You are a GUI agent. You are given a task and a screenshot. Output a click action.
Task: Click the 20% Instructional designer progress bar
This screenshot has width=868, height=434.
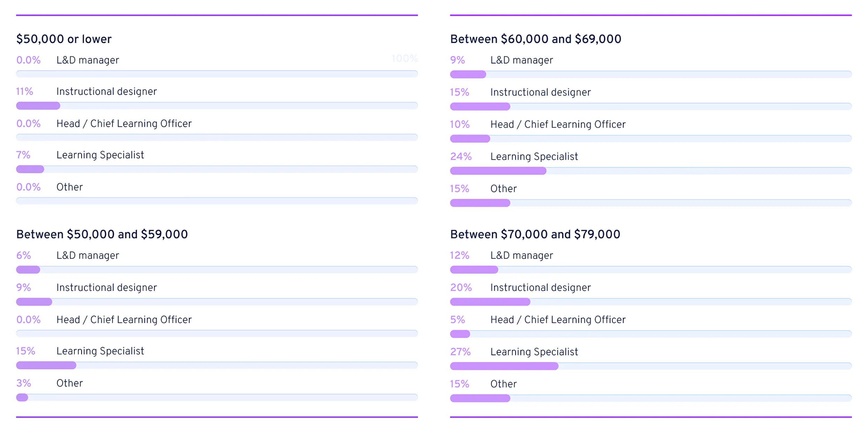click(651, 302)
